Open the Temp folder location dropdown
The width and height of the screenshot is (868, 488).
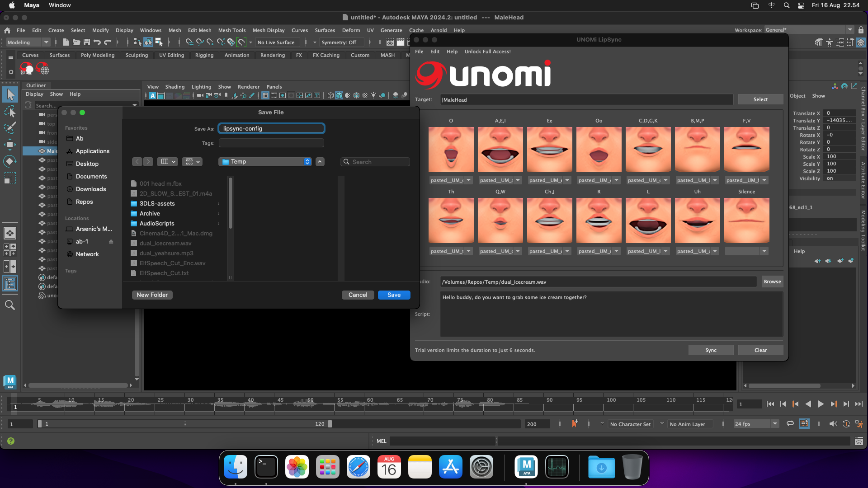[266, 162]
